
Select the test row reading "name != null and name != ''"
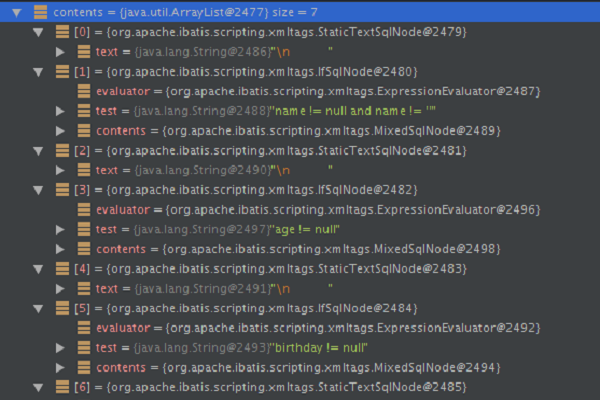click(300, 111)
